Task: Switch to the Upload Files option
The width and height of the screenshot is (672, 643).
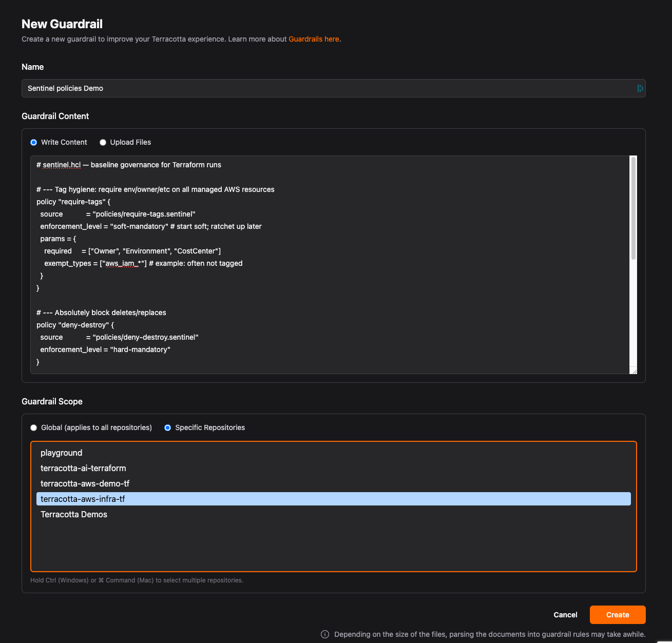Action: (x=103, y=143)
